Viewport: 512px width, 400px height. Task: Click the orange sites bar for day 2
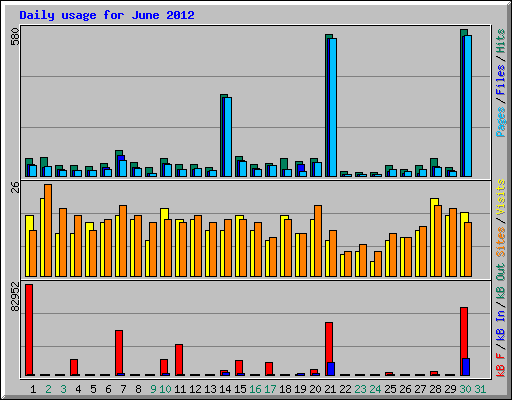[48, 230]
